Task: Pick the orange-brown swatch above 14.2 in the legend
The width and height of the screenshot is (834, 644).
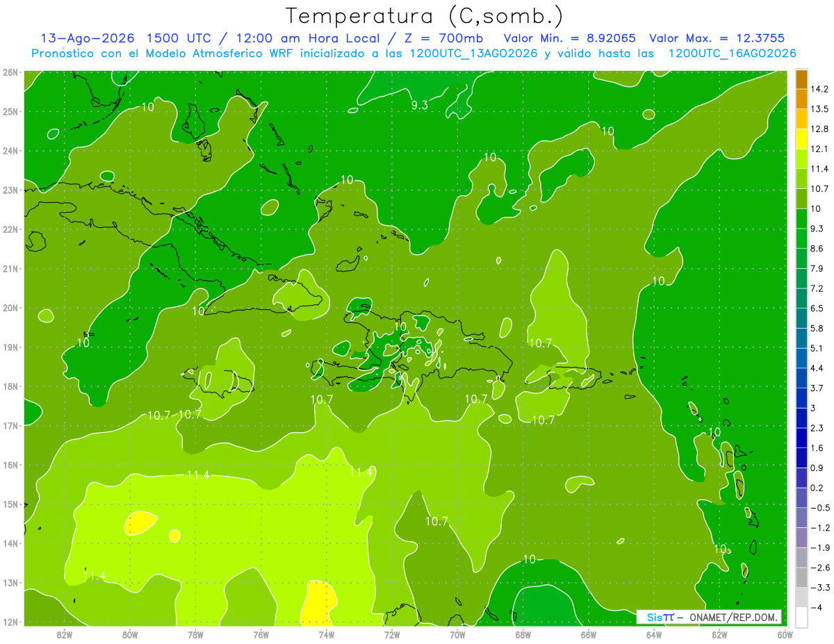Action: 801,79
